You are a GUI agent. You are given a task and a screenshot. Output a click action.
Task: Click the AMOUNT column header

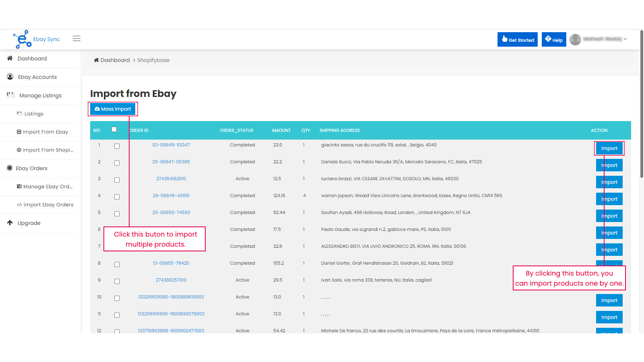(281, 130)
